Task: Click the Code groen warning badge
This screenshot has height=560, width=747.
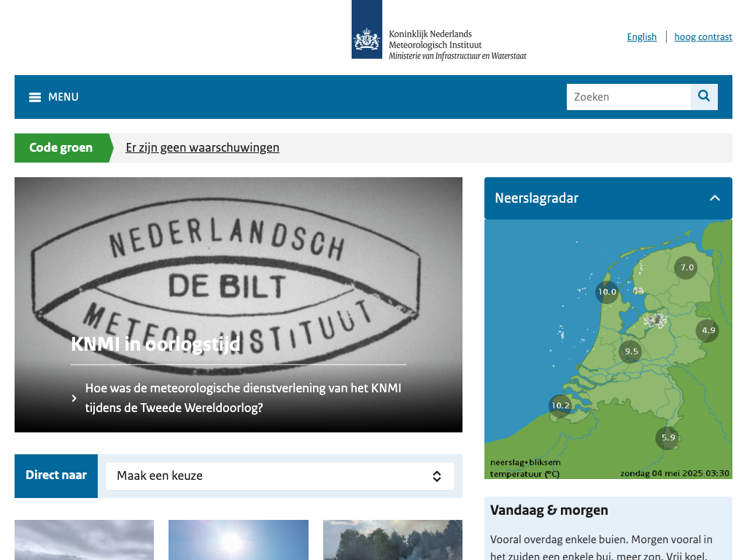Action: 61,148
